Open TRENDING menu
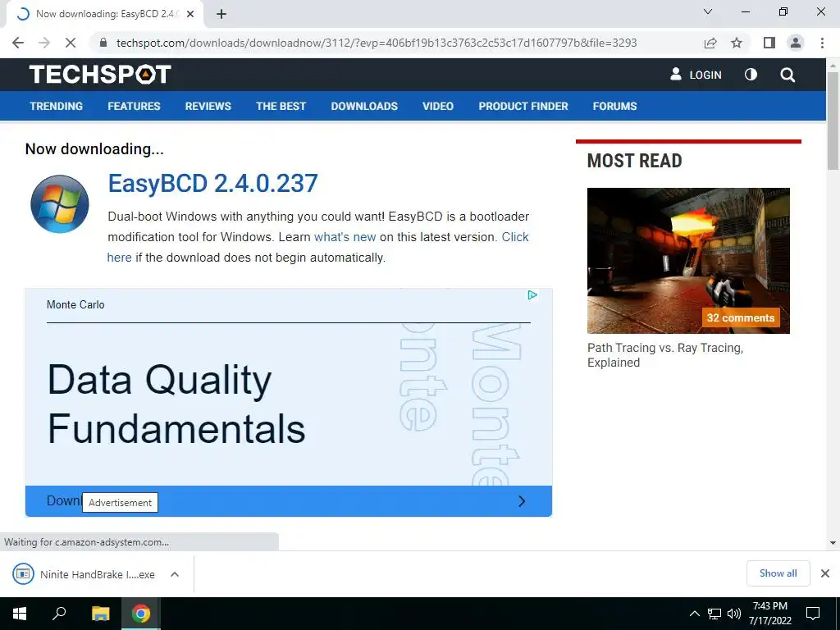This screenshot has height=630, width=840. 57,106
